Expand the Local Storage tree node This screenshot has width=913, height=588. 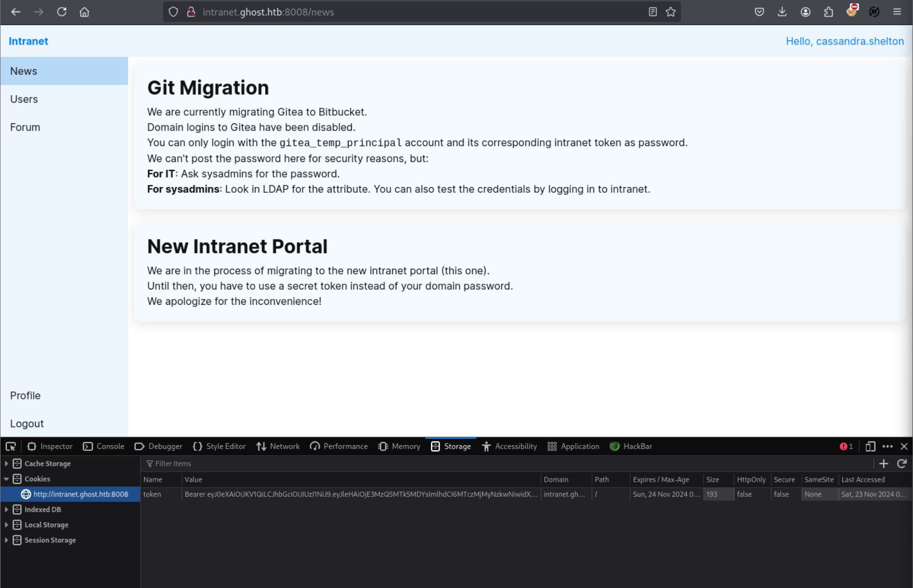click(6, 525)
